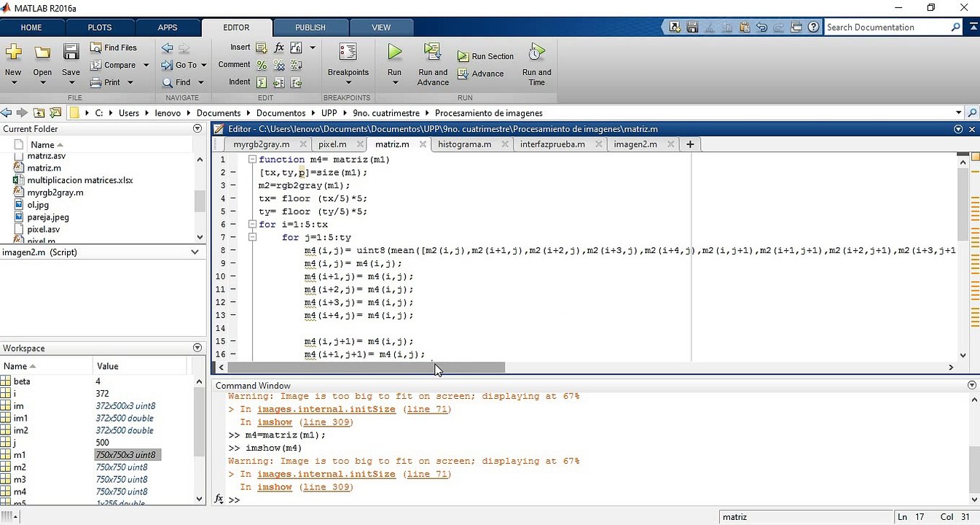Open a file with Open icon
The width and height of the screenshot is (980, 525).
pos(42,52)
